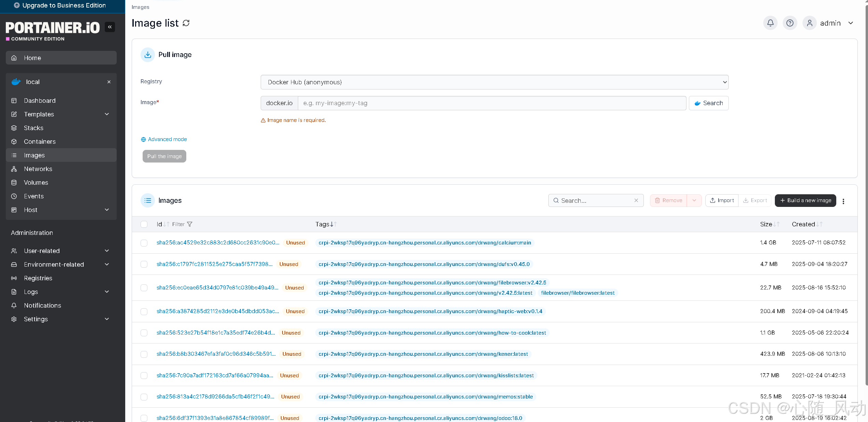This screenshot has width=868, height=422.
Task: Click the page vertical scrollbar
Action: pos(866,191)
